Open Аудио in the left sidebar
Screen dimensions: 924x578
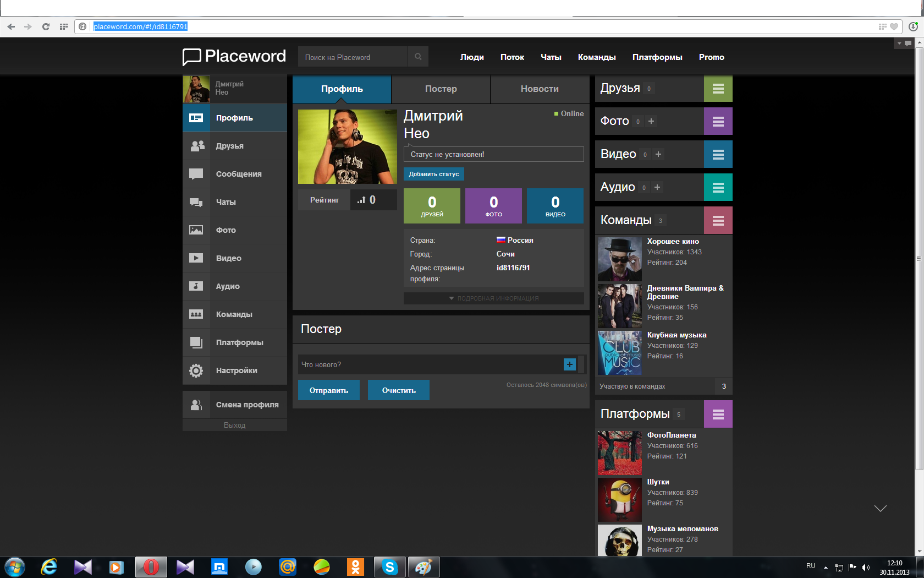(235, 286)
